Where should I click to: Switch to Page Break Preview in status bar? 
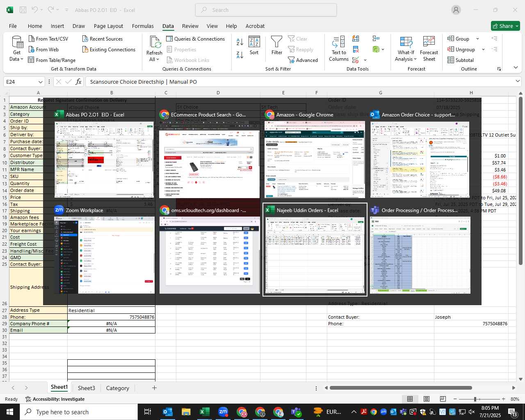pos(443,399)
